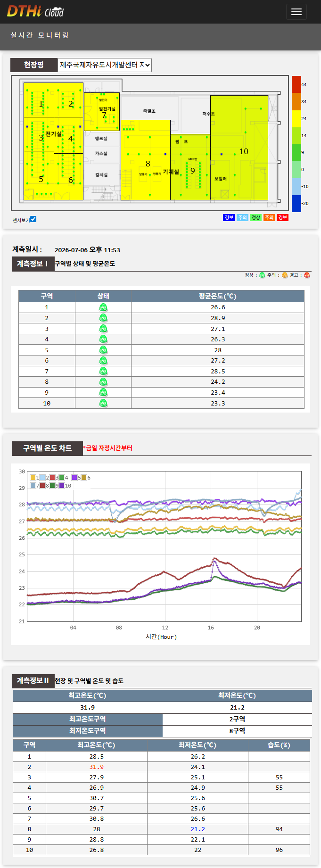Click the 8구역 lowest temperature zone value
This screenshot has height=868, width=321.
pyautogui.click(x=237, y=731)
